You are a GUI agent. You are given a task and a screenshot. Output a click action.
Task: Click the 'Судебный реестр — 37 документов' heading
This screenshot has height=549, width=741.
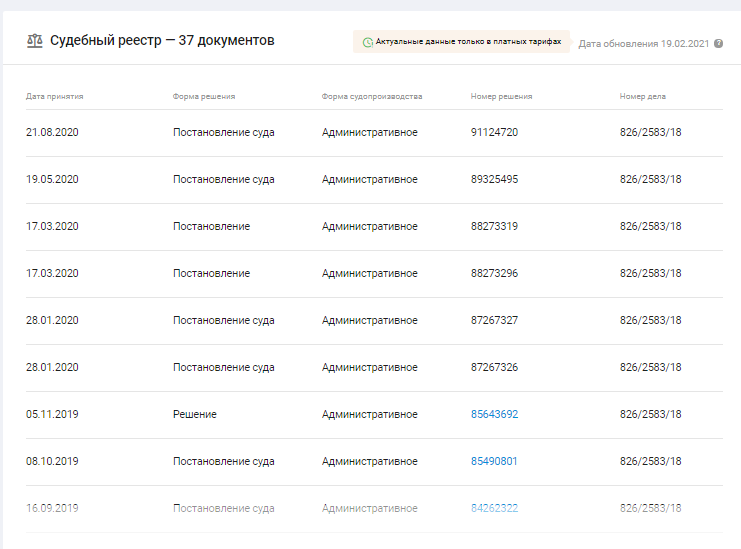tap(162, 41)
